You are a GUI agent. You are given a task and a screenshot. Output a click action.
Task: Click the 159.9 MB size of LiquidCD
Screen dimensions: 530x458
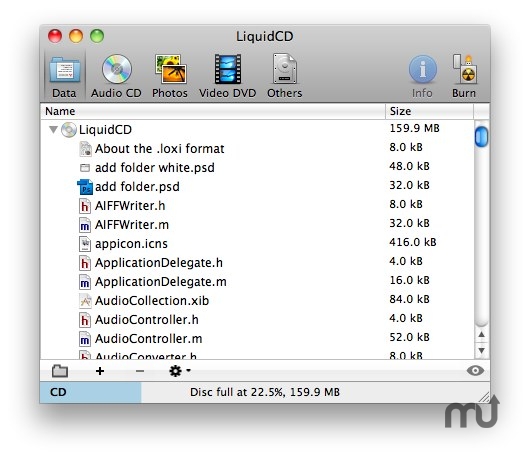414,128
